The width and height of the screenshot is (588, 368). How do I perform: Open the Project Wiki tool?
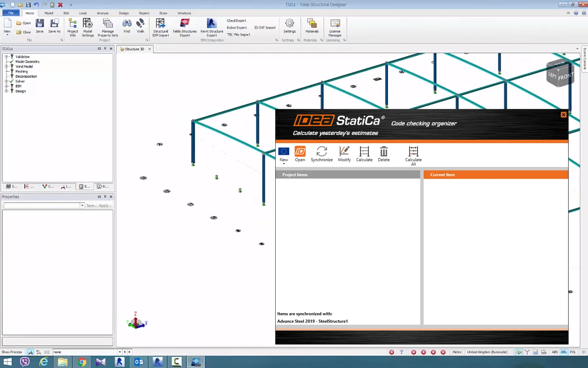click(x=72, y=28)
